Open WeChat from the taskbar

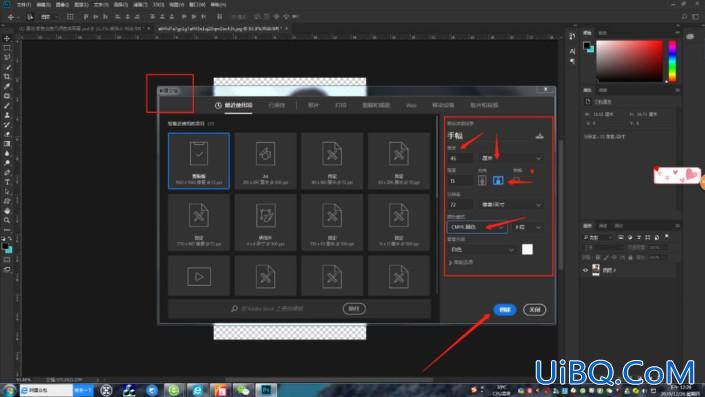click(x=243, y=390)
